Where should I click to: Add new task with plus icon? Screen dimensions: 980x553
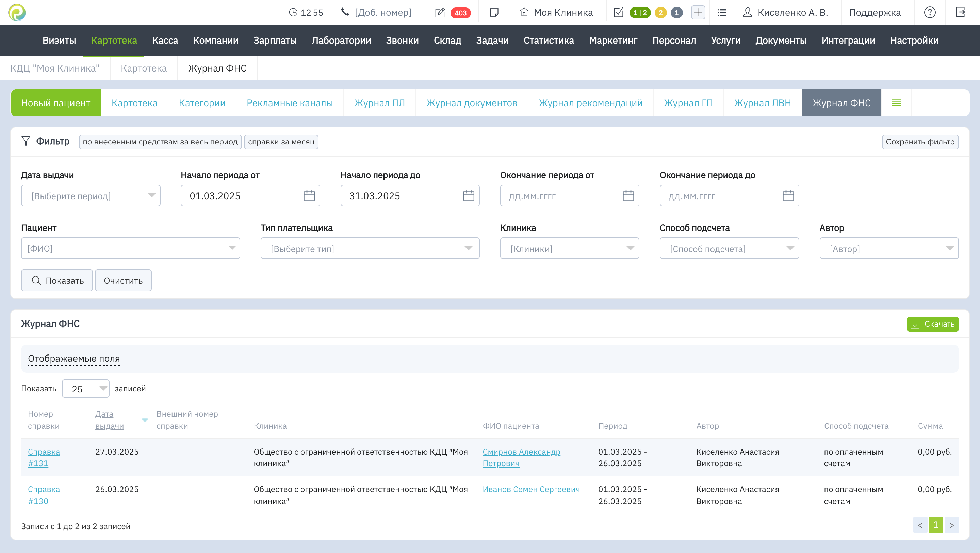[698, 13]
